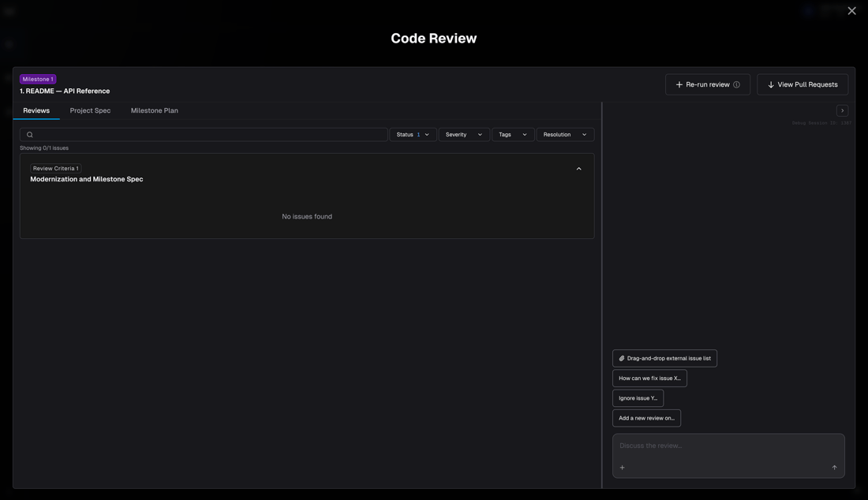Open the Severity filter dropdown
The image size is (868, 500).
pos(464,134)
